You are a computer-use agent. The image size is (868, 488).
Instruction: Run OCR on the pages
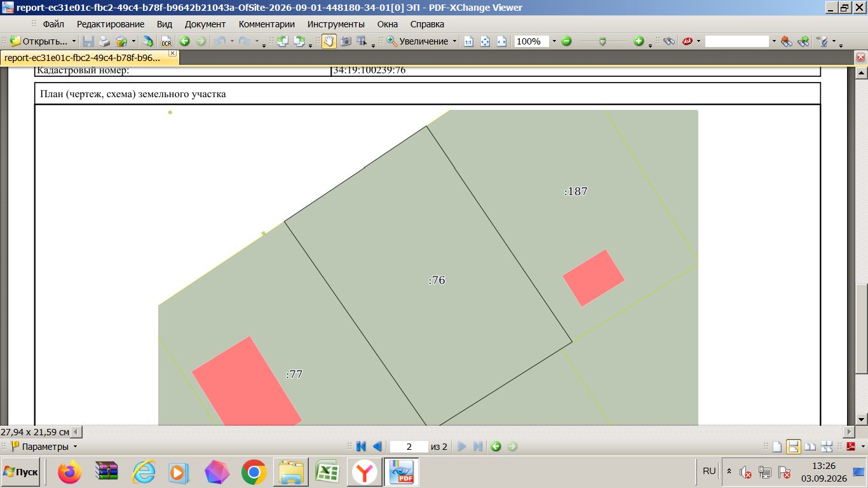tap(166, 41)
